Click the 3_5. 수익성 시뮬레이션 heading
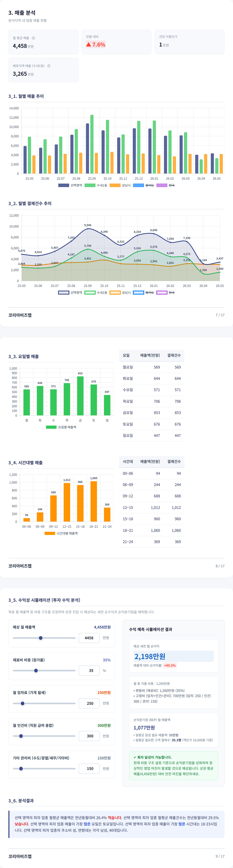 [44, 600]
